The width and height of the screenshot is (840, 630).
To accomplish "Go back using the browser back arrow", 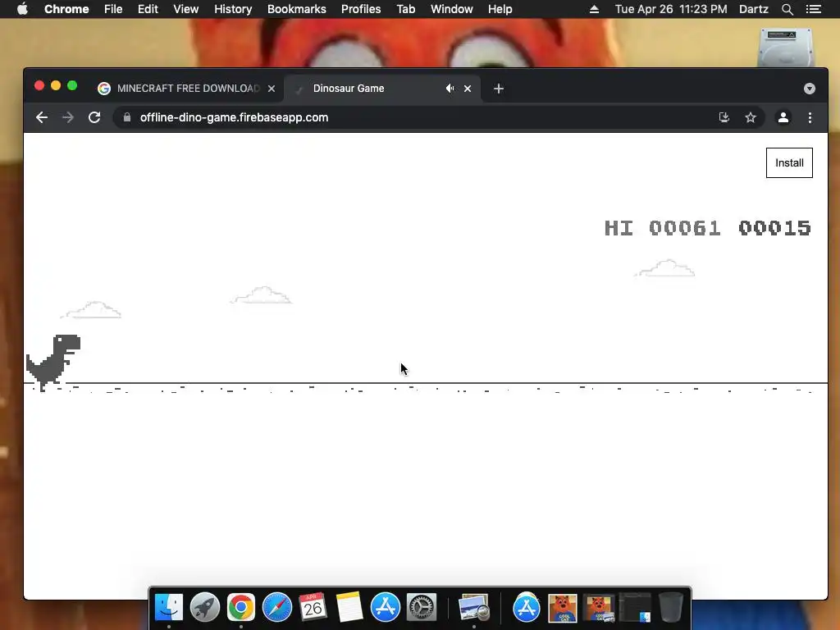I will click(x=42, y=117).
